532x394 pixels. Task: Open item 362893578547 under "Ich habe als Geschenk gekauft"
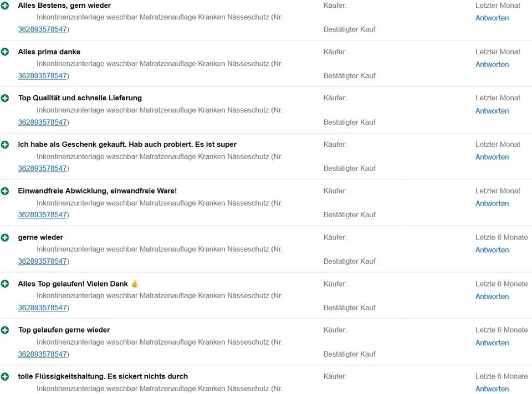coord(42,168)
